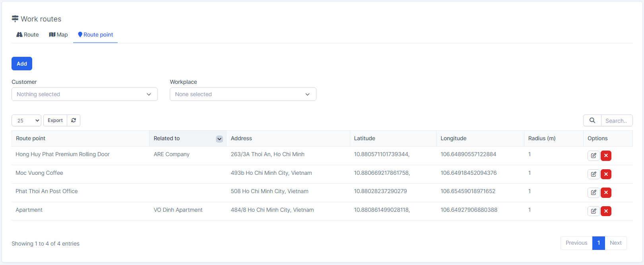
Task: Open the Customer dropdown
Action: (x=85, y=94)
